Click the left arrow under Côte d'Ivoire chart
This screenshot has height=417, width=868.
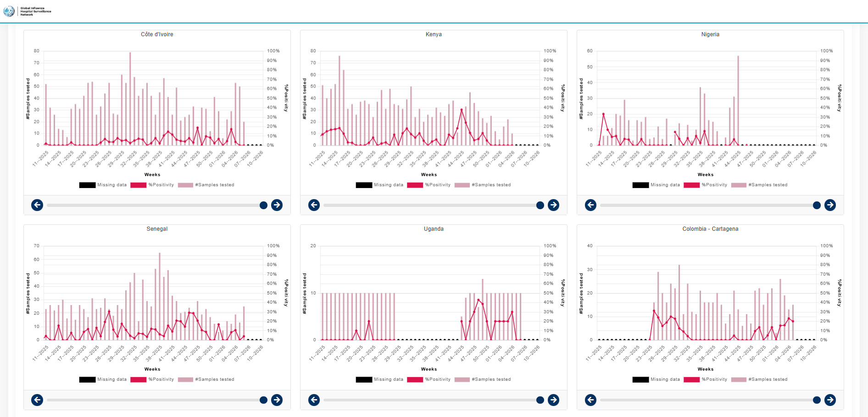point(37,205)
